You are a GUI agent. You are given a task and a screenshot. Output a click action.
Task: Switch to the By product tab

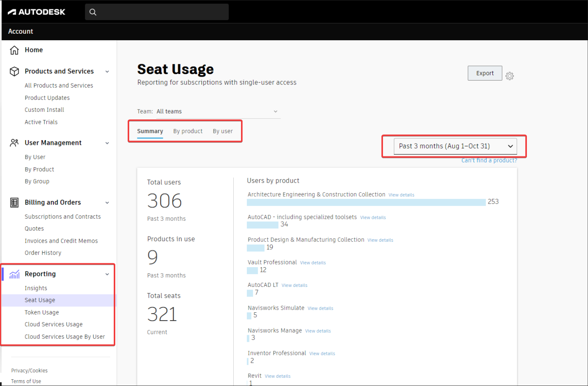(x=188, y=131)
